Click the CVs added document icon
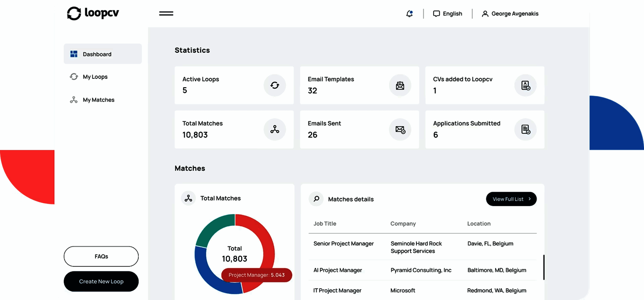Screen dimensions: 644x300 (525, 85)
